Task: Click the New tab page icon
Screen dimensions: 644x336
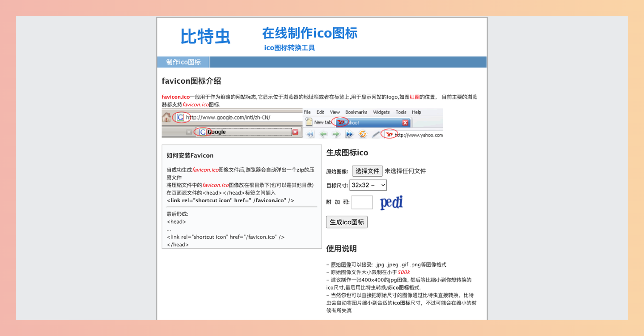Action: pyautogui.click(x=309, y=122)
